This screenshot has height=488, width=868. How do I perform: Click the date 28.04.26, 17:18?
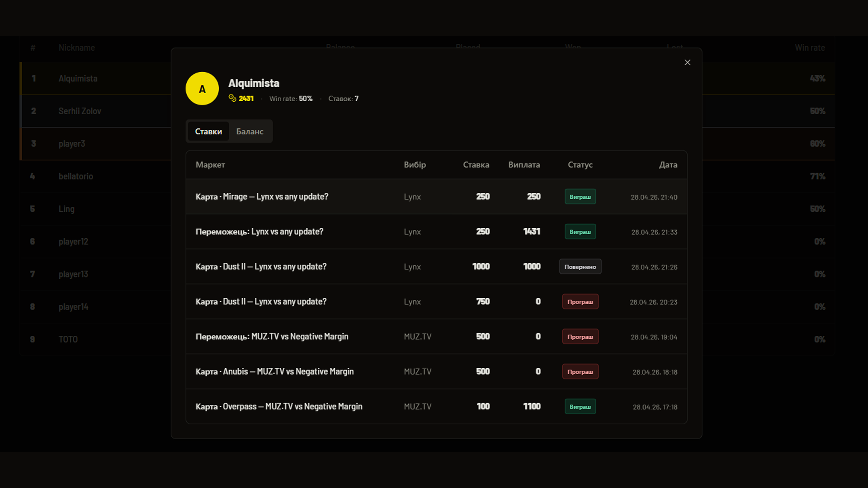tap(655, 407)
